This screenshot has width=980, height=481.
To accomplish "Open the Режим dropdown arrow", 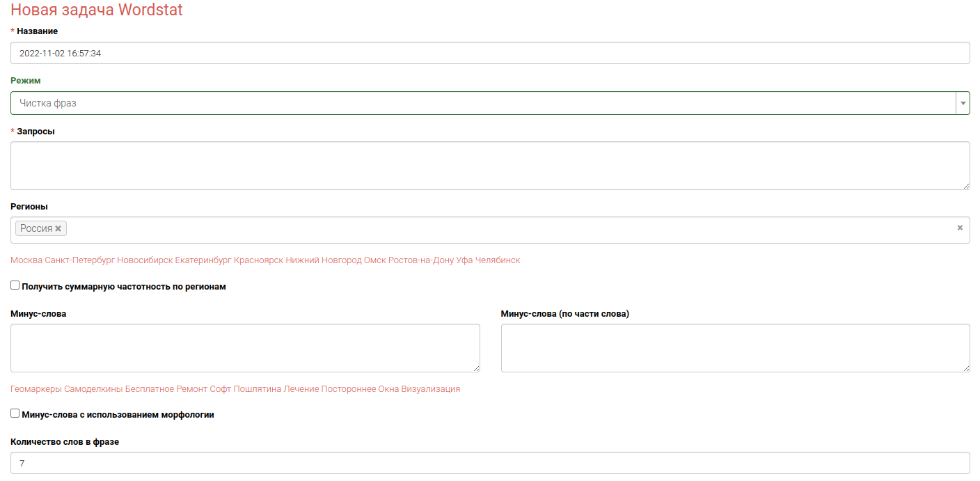I will point(963,103).
